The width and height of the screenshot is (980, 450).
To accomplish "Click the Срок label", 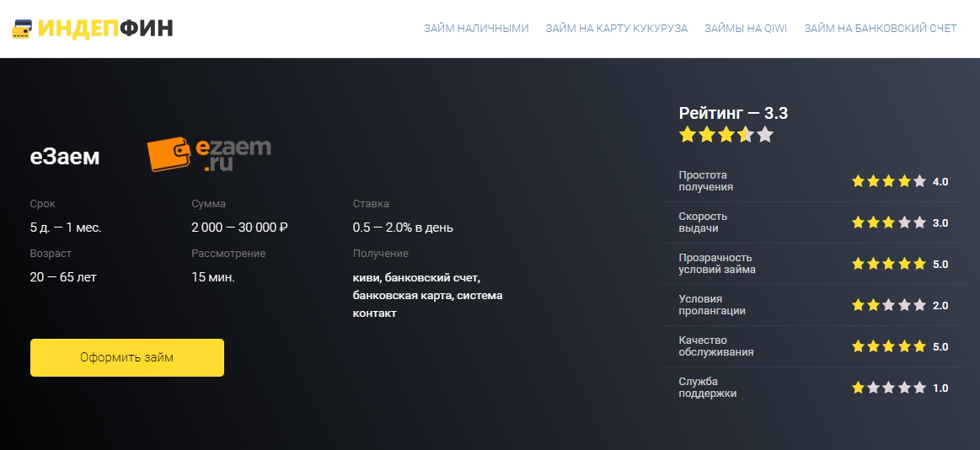I will click(x=42, y=204).
